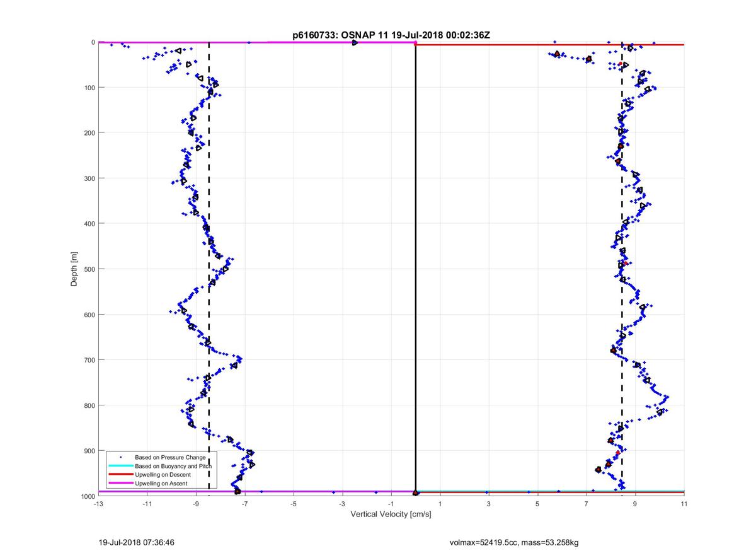Viewport: 756px width, 558px height.
Task: Select the 'Depth [m]' y-axis label
Action: [x=74, y=269]
